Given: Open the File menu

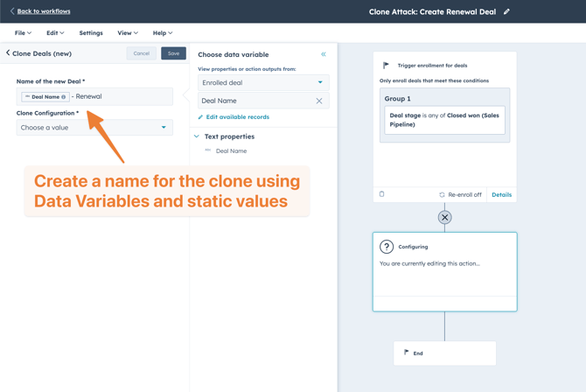Looking at the screenshot, I should click(23, 33).
